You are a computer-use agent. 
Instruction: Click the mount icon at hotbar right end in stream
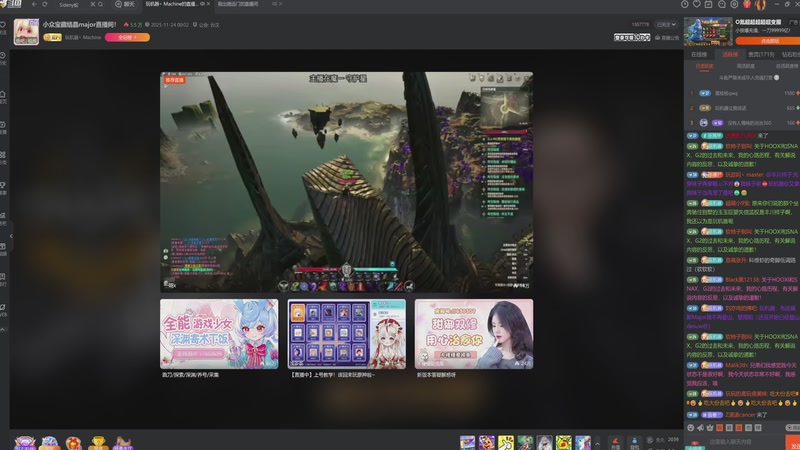click(409, 286)
